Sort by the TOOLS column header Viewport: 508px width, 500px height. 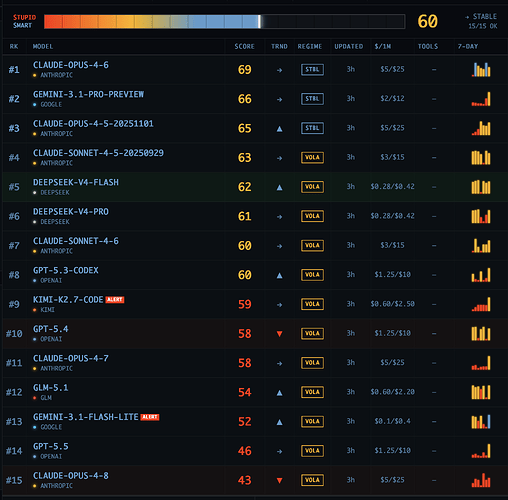click(428, 46)
